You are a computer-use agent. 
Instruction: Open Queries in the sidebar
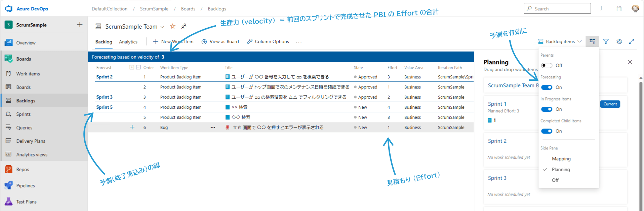pos(24,128)
